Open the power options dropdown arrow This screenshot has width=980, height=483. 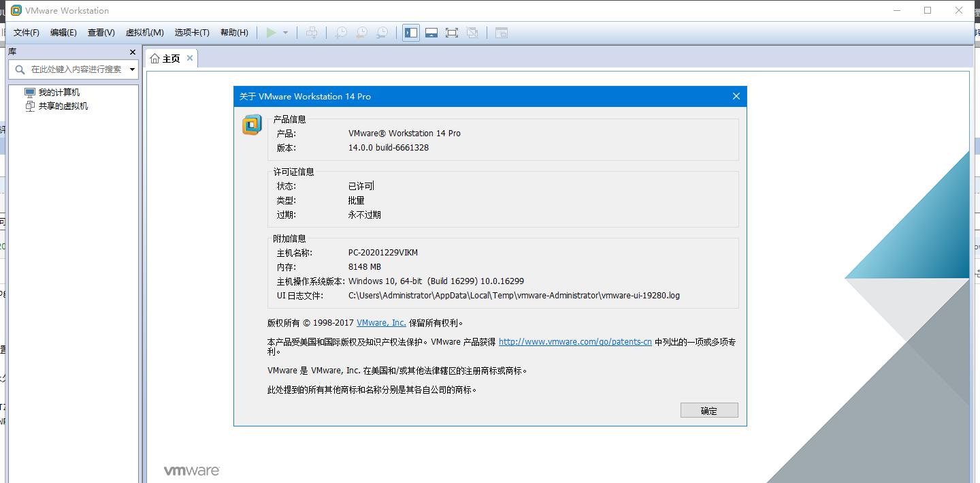coord(285,33)
